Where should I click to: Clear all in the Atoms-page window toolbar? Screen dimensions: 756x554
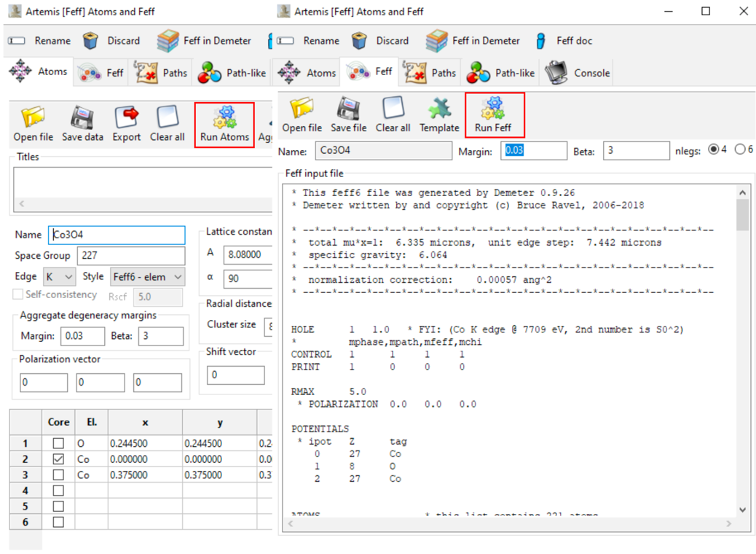point(167,125)
